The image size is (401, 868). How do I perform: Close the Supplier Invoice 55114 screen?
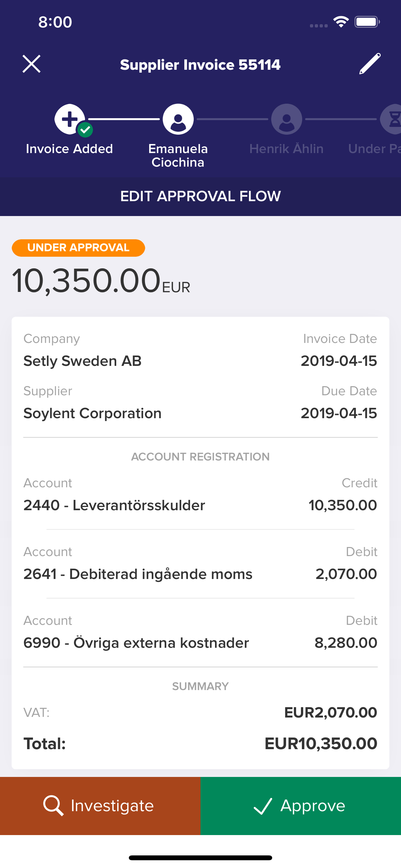coord(31,64)
